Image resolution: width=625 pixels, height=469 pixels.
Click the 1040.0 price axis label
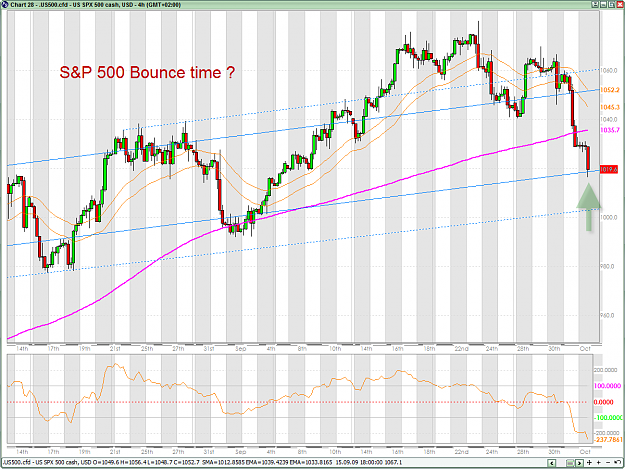tap(609, 120)
